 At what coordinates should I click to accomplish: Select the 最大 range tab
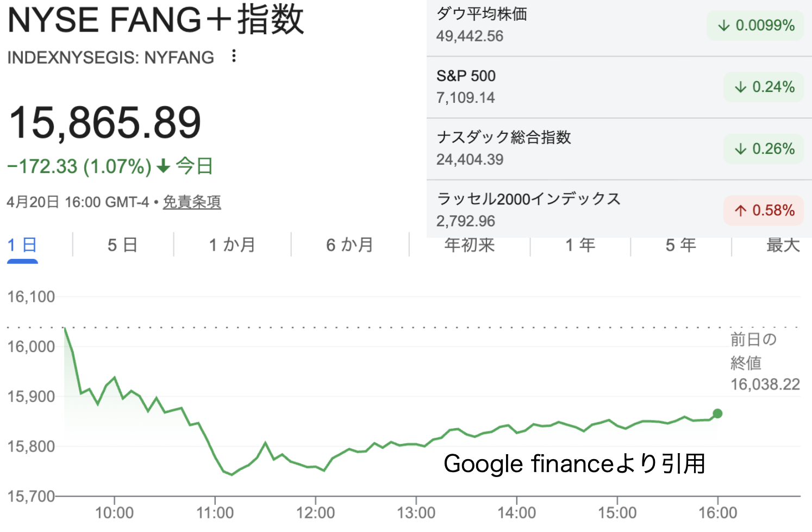pos(783,245)
